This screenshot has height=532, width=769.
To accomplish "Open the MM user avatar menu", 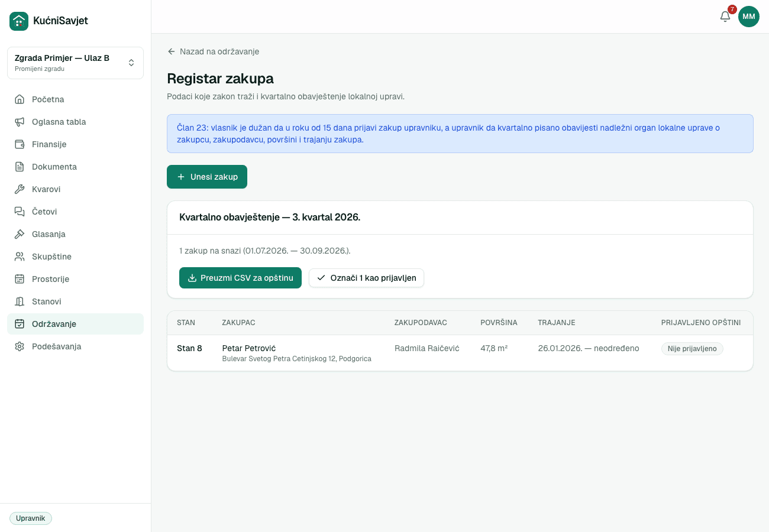I will coord(749,17).
